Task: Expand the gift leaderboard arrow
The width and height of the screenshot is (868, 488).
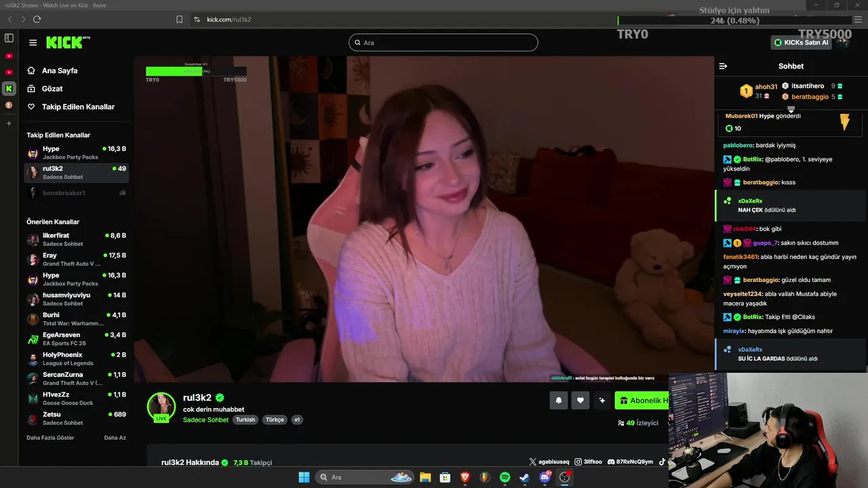Action: click(x=791, y=109)
